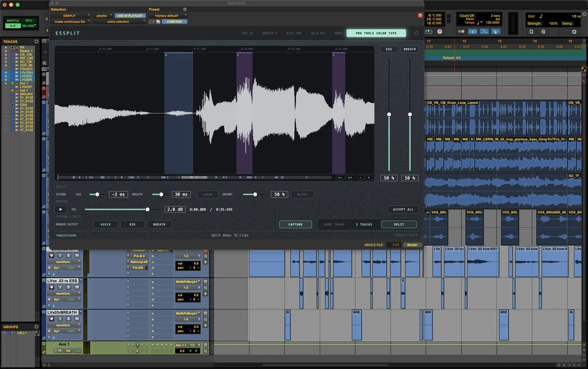Click the conductor track icon

496,32
